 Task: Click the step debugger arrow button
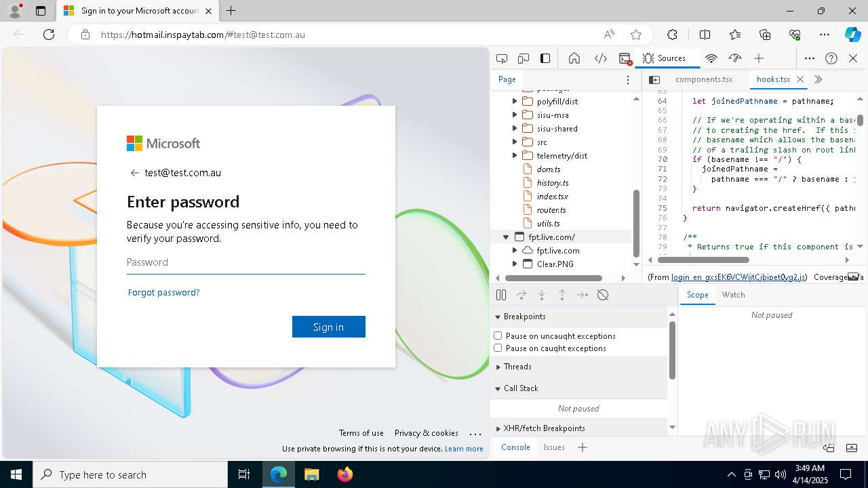pos(583,295)
